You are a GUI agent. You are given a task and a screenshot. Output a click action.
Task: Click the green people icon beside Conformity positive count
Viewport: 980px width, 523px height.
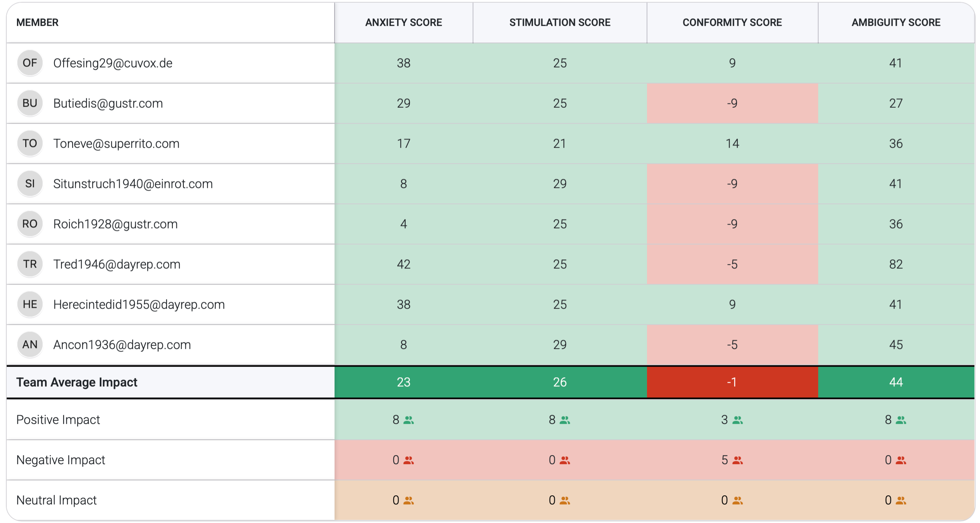[737, 420]
